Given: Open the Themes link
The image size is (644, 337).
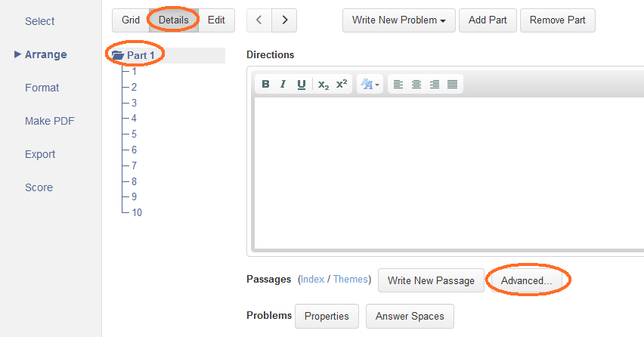Looking at the screenshot, I should [350, 279].
